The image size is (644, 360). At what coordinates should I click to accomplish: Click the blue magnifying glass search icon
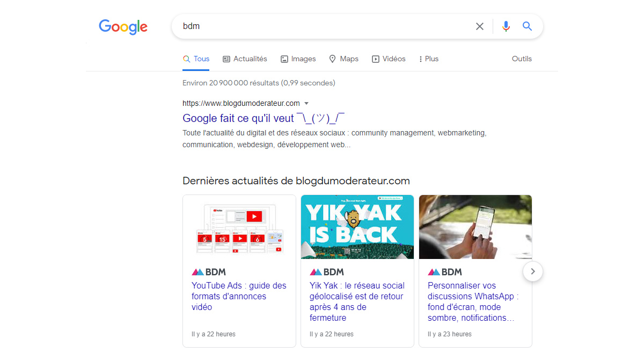point(528,26)
